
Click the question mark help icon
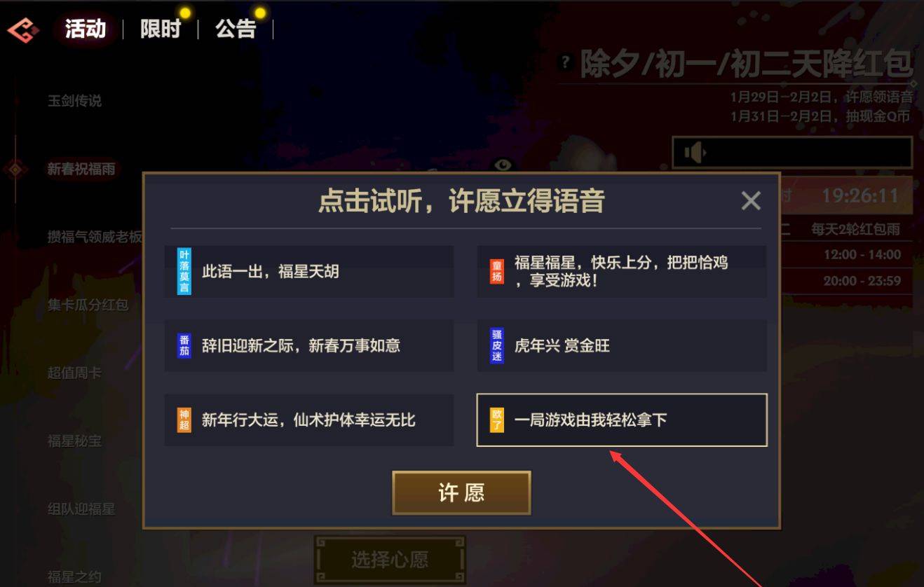pos(565,62)
